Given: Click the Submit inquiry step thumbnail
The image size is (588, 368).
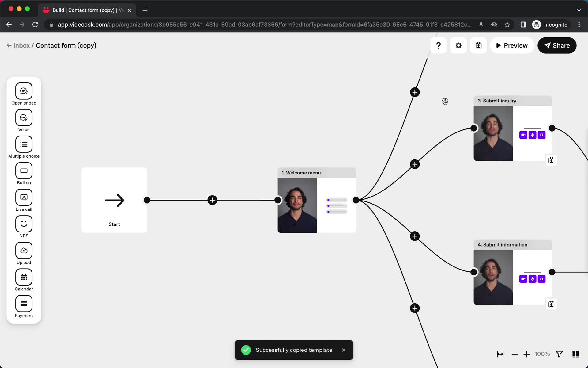Looking at the screenshot, I should pyautogui.click(x=493, y=133).
